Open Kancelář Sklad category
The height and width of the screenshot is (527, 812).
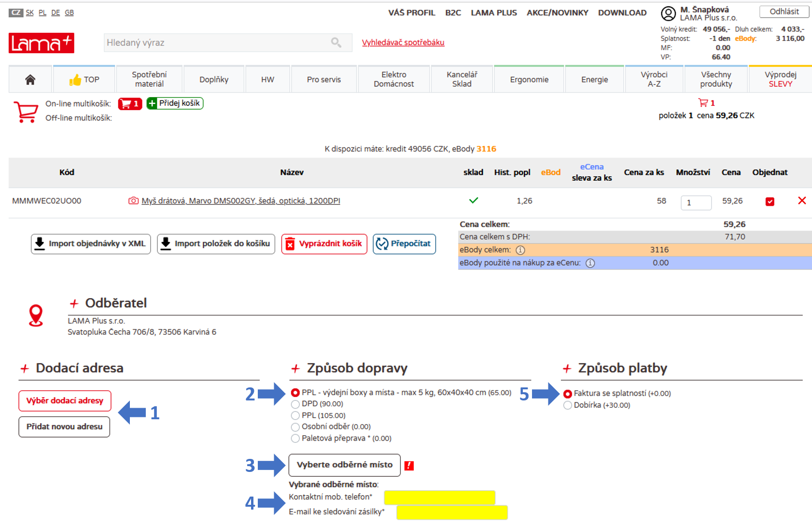[x=462, y=79]
